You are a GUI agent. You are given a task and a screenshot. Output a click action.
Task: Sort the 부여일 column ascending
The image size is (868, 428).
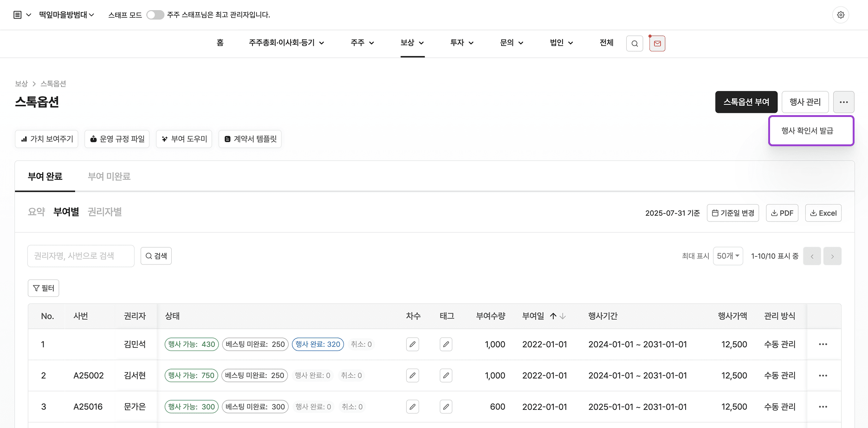[553, 316]
